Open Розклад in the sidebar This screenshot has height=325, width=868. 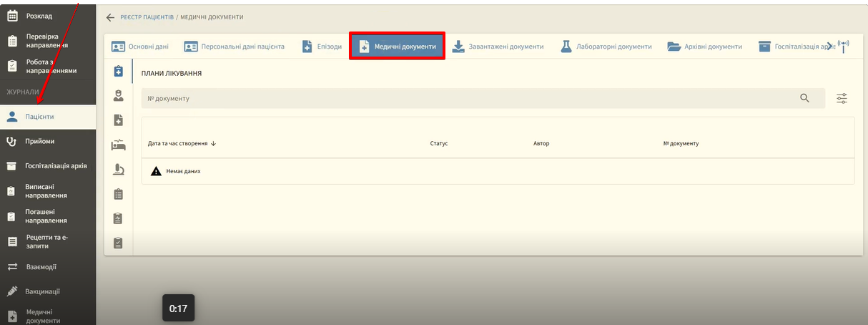tap(48, 15)
